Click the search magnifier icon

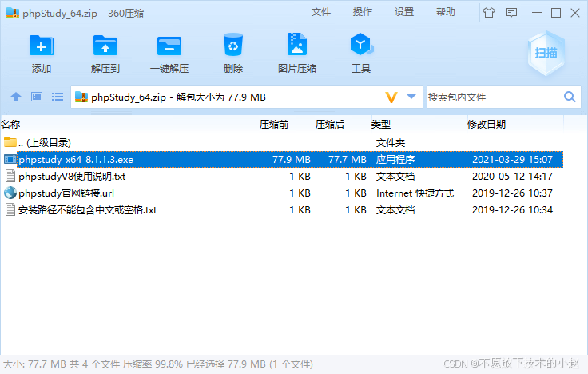(x=570, y=97)
